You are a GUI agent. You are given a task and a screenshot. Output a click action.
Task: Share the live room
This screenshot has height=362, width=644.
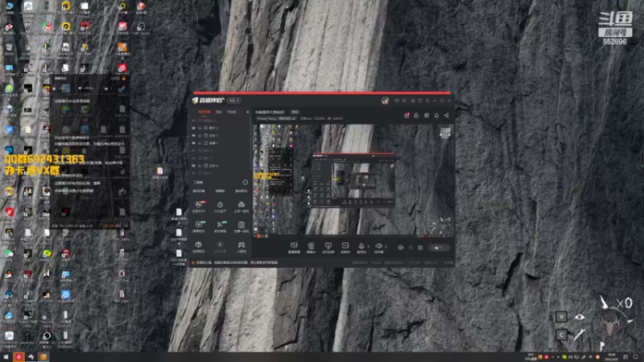pos(447,115)
